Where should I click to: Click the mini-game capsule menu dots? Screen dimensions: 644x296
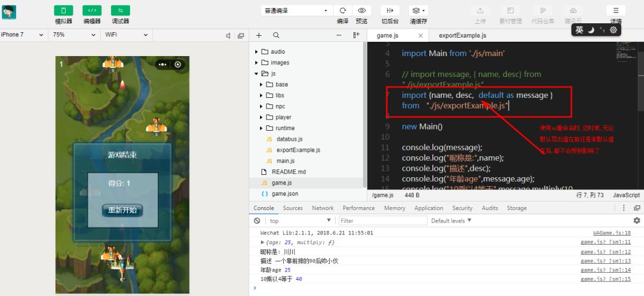[163, 64]
